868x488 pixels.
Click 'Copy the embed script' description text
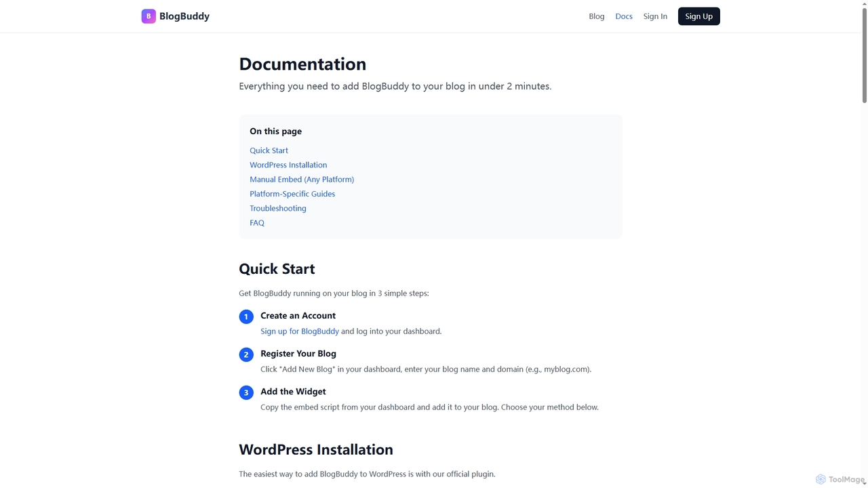tap(429, 407)
